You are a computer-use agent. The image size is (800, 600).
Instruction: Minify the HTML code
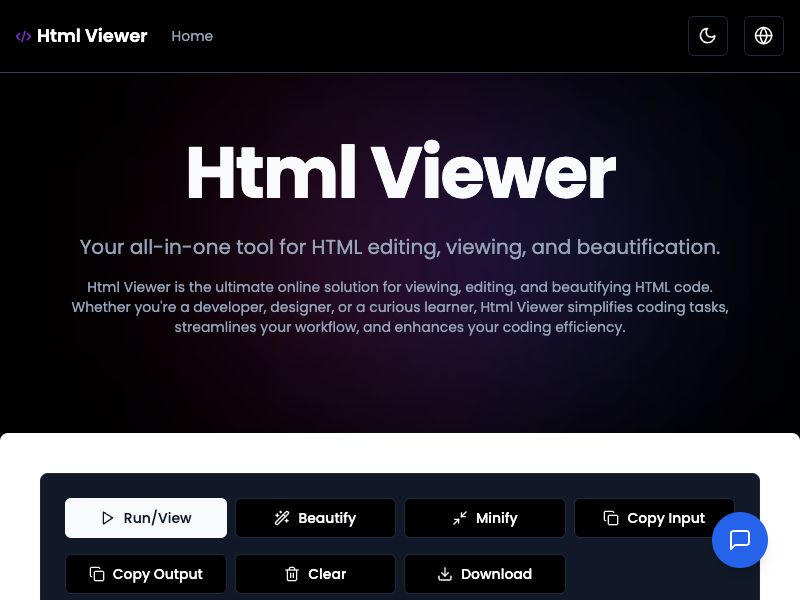485,518
